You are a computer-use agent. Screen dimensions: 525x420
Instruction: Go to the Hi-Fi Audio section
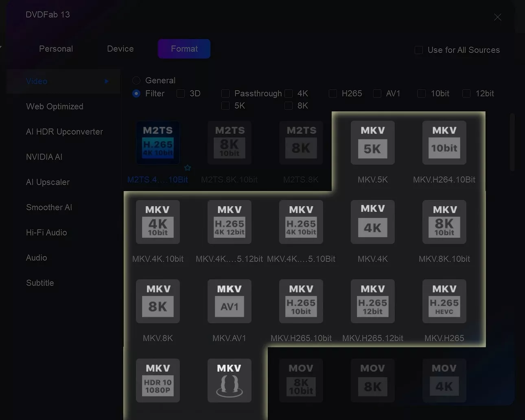click(x=46, y=233)
